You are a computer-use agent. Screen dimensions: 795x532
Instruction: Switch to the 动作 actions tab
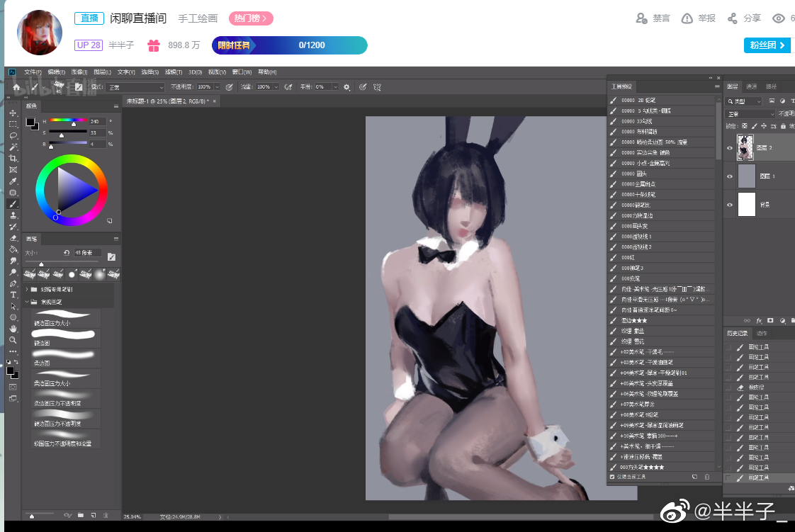[x=762, y=334]
